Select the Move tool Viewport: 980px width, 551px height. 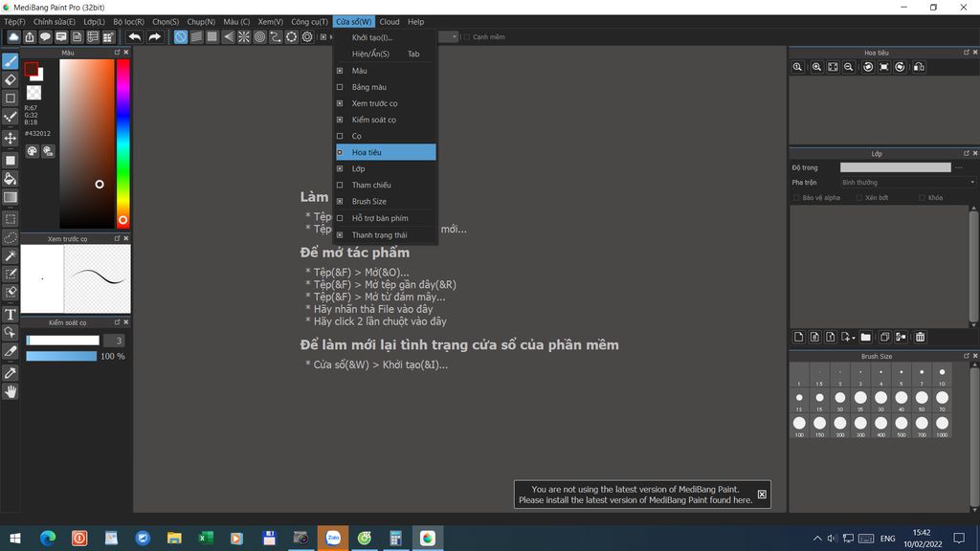click(11, 138)
